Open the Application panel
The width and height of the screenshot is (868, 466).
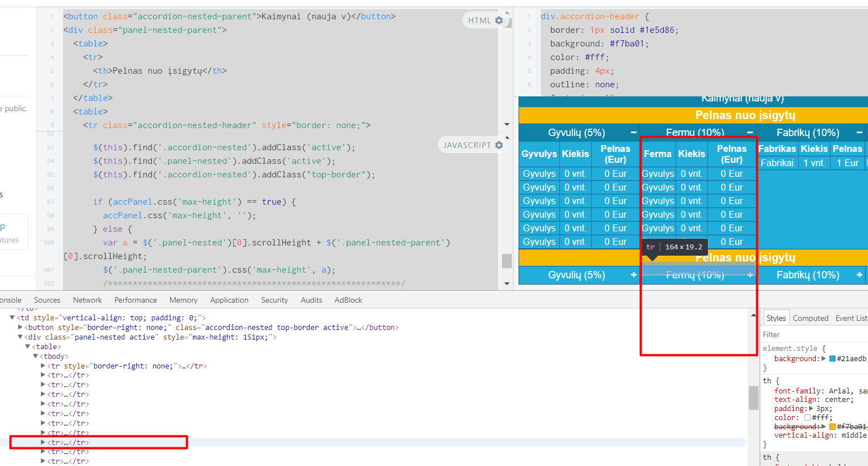tap(229, 300)
